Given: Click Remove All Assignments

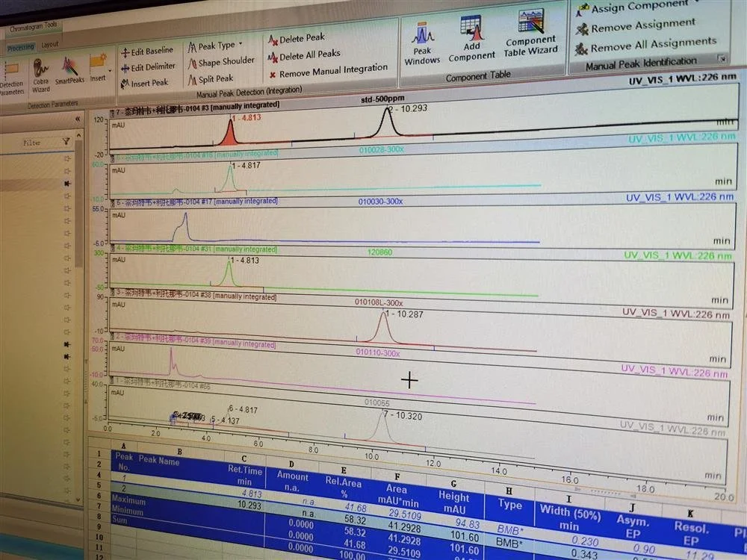Looking at the screenshot, I should [645, 45].
